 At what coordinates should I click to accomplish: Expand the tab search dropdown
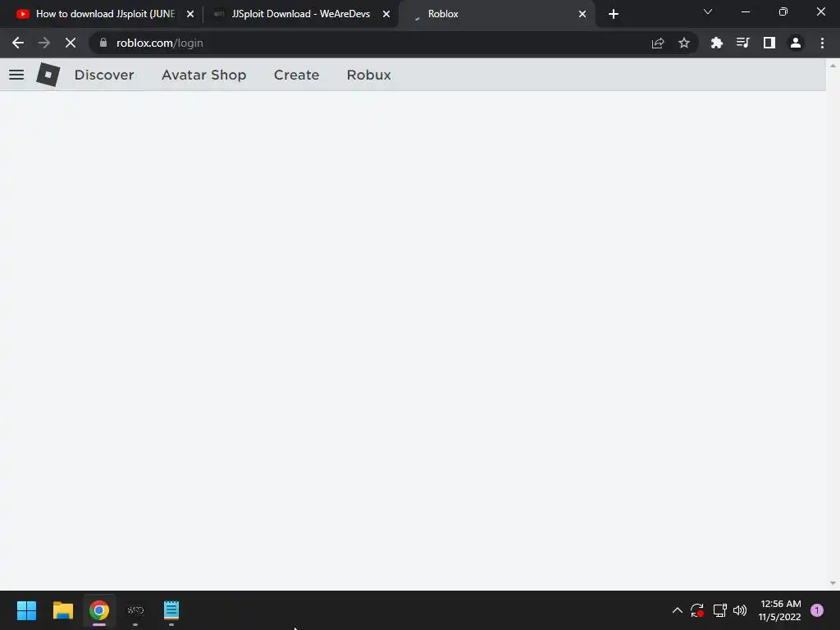(x=708, y=11)
